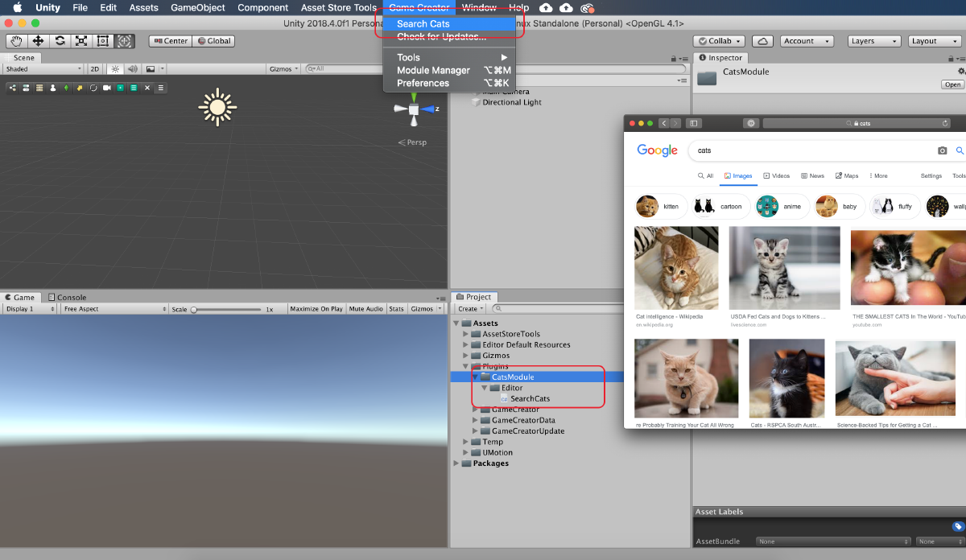
Task: Open the hamburger menu in the Scene overlay toolbar
Action: point(161,88)
